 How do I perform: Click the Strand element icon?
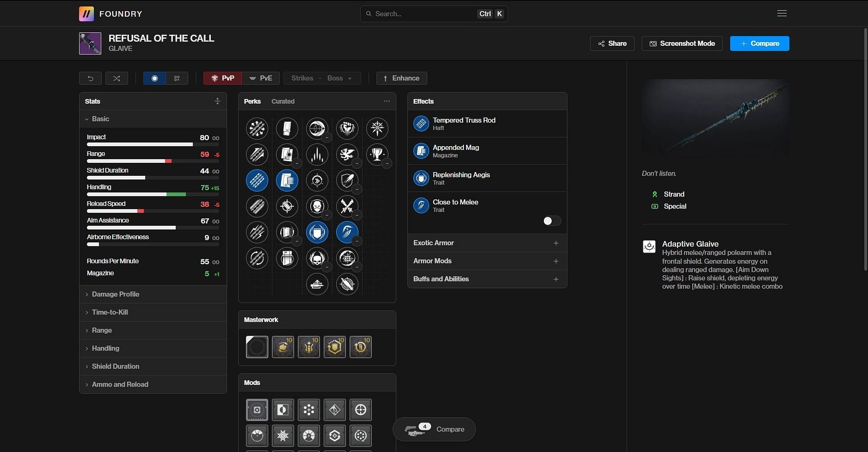click(x=654, y=194)
